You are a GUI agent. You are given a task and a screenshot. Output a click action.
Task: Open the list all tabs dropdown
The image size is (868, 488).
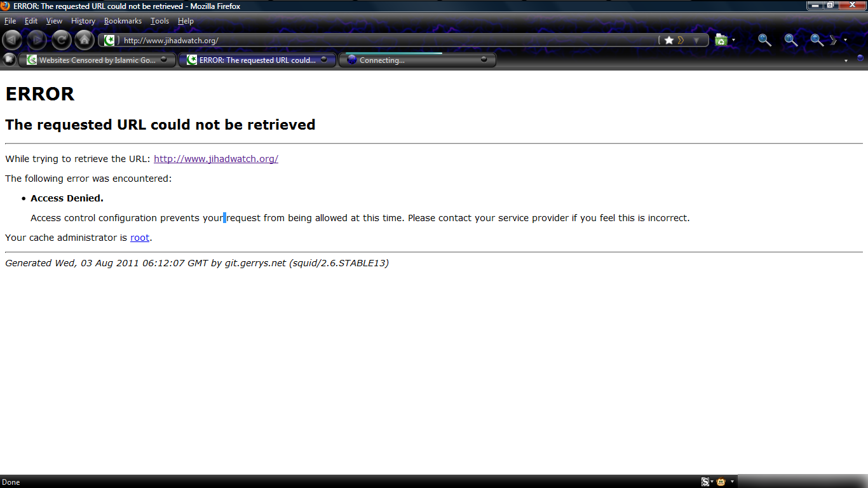[x=846, y=61]
